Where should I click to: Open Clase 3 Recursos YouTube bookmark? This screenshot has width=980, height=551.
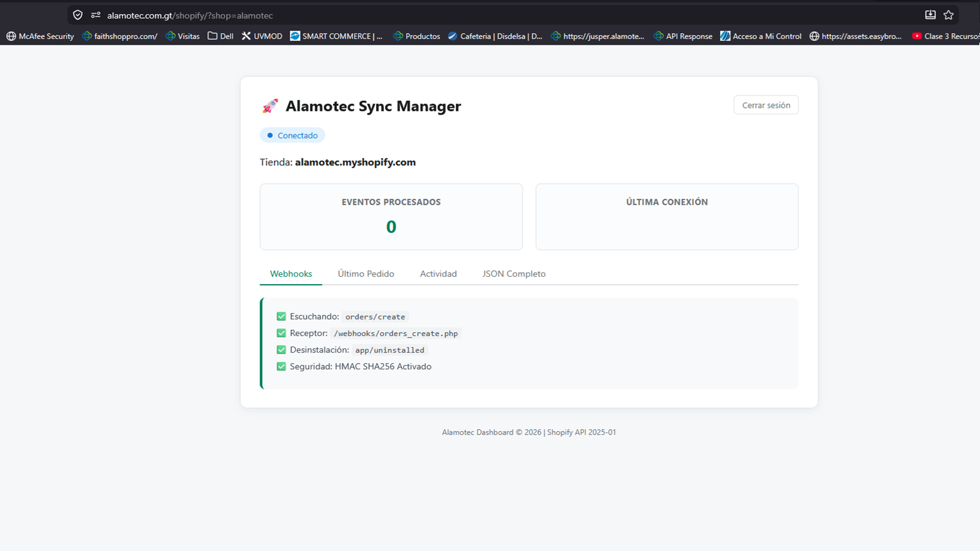946,36
